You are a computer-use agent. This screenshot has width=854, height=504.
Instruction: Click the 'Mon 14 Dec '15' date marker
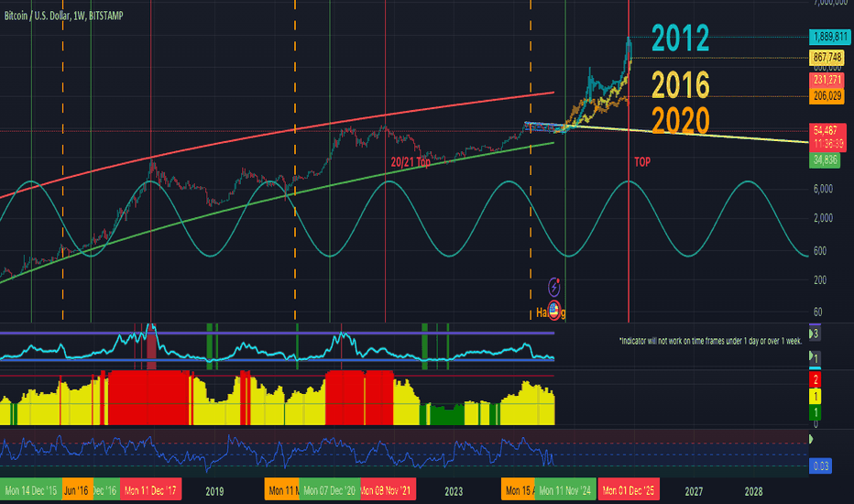[30, 490]
